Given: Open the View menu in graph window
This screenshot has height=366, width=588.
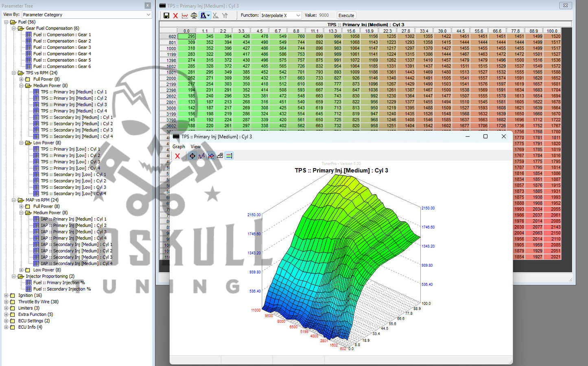Looking at the screenshot, I should pyautogui.click(x=196, y=147).
